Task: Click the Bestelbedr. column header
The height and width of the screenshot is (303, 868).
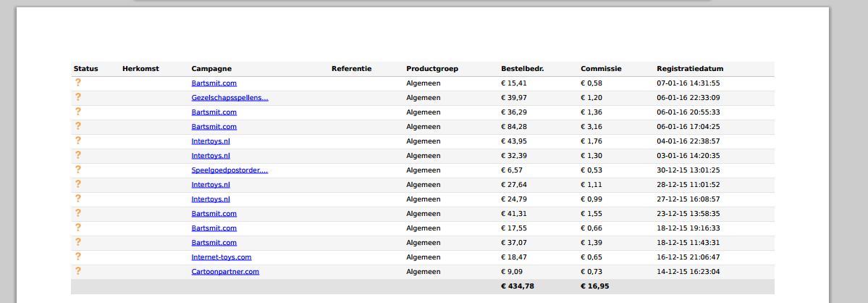Action: click(x=523, y=69)
